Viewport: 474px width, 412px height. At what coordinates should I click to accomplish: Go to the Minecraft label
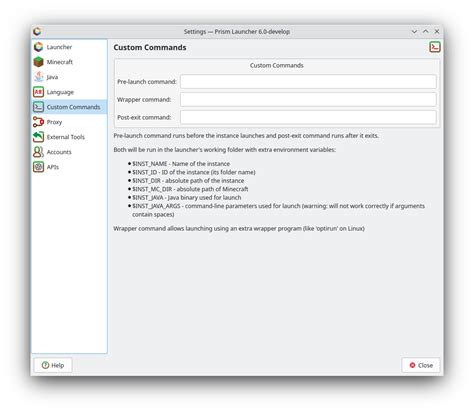click(x=60, y=62)
